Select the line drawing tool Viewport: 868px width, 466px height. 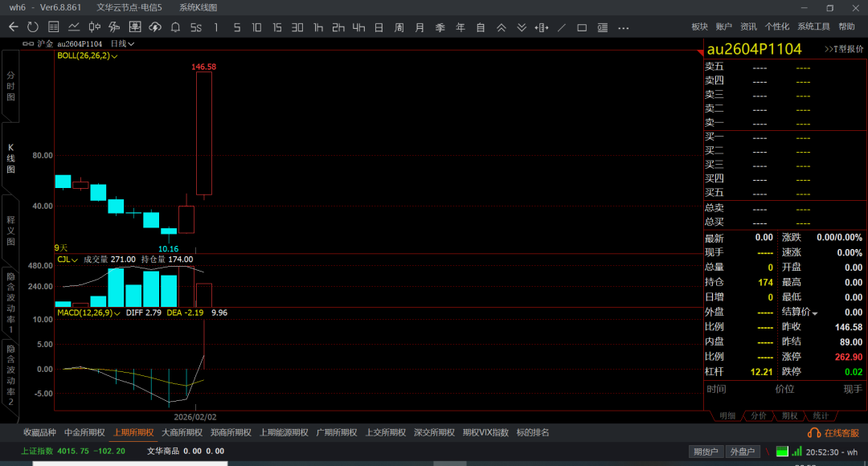(562, 27)
